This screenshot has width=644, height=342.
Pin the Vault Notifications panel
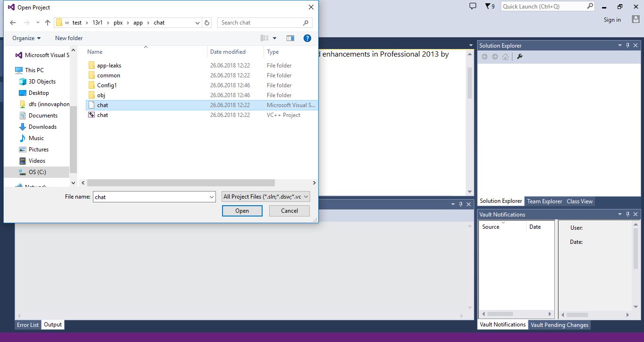point(627,214)
